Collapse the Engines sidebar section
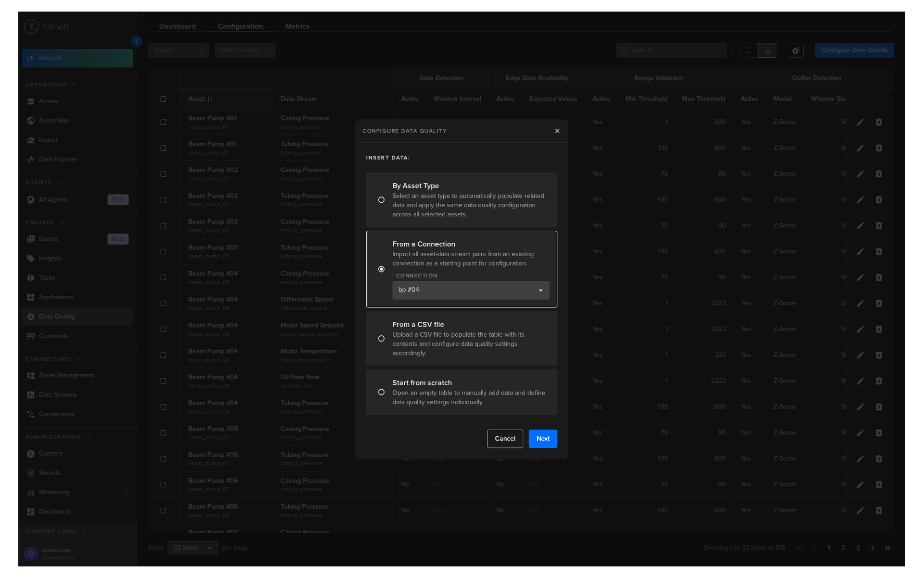The width and height of the screenshot is (924, 578). point(45,223)
